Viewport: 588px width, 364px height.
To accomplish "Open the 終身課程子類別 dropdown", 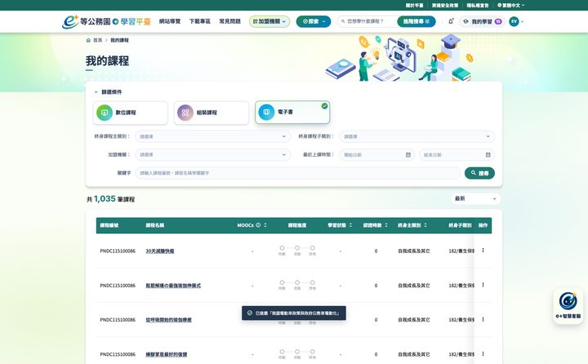I will (x=416, y=136).
